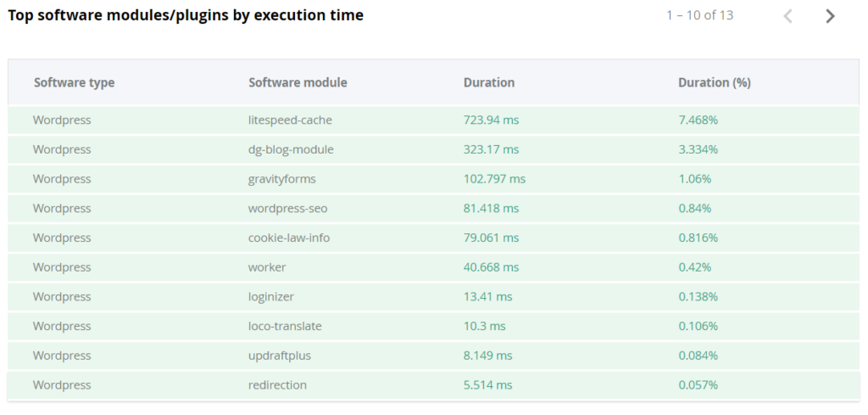Click the loco-translate module name

click(x=285, y=326)
